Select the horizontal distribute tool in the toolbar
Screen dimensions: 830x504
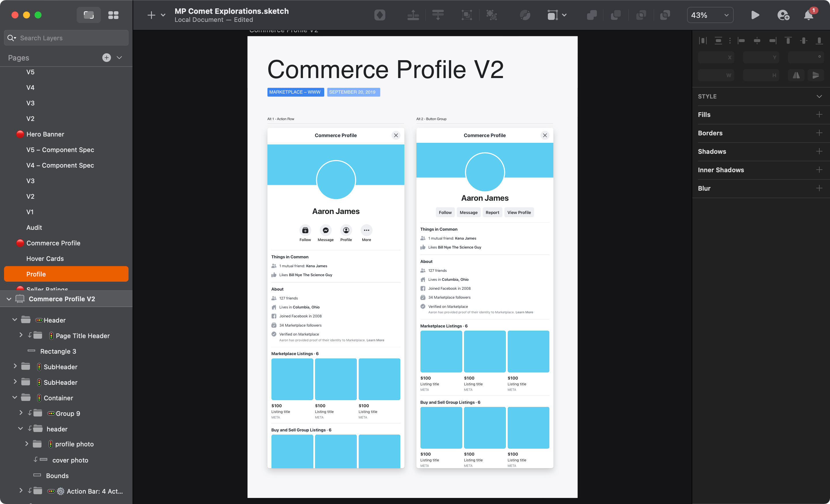[x=413, y=15]
